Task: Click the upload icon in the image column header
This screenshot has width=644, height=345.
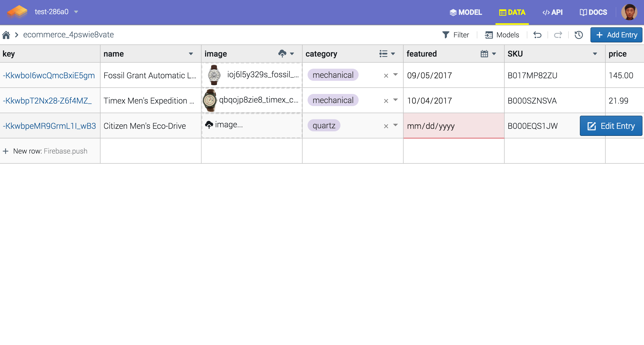Action: (x=282, y=54)
